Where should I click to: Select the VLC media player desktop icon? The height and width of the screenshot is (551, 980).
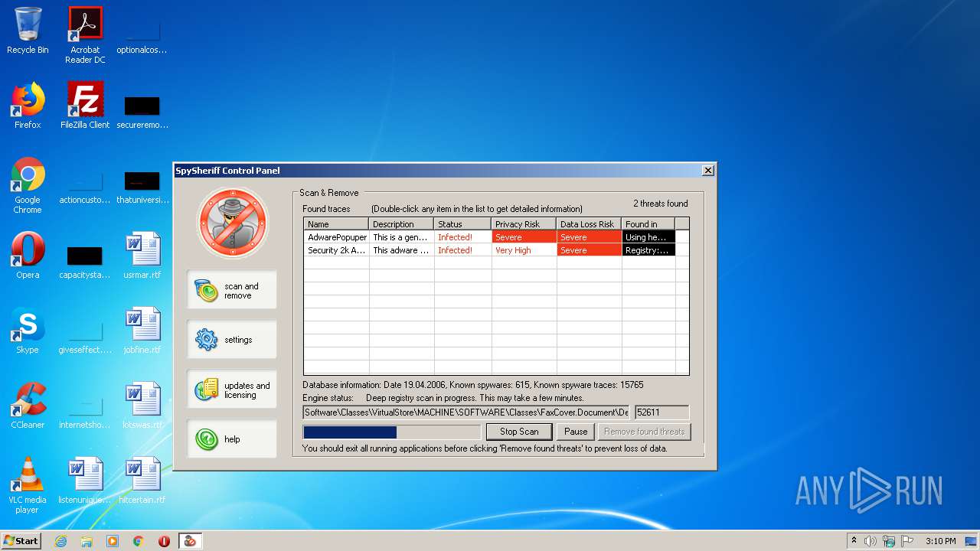click(28, 485)
